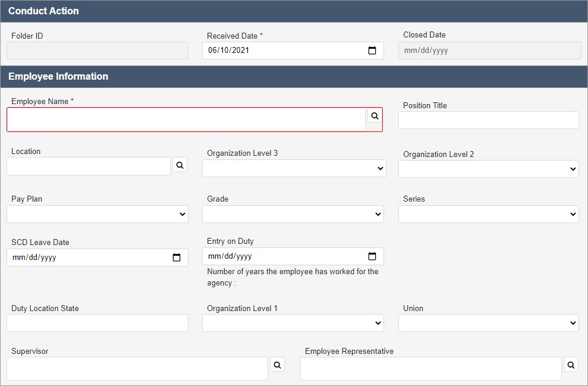Image resolution: width=588 pixels, height=386 pixels.
Task: Open the Grade dropdown
Action: [x=293, y=214]
